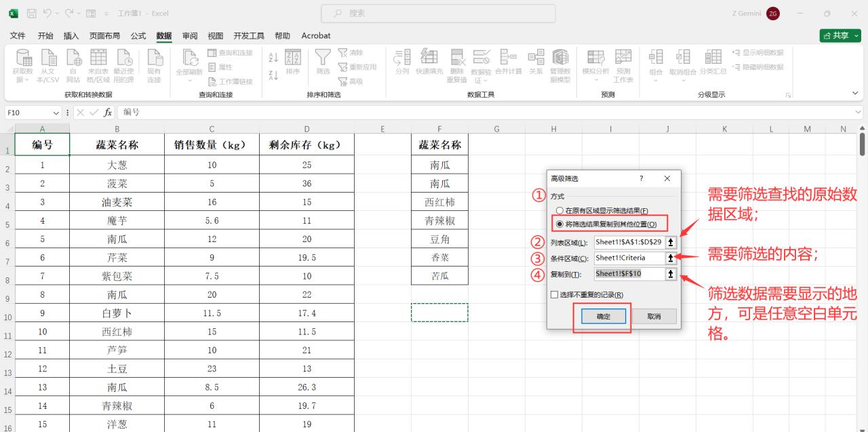Image resolution: width=868 pixels, height=432 pixels.
Task: Click the range picker beside 列表区域
Action: tap(671, 242)
